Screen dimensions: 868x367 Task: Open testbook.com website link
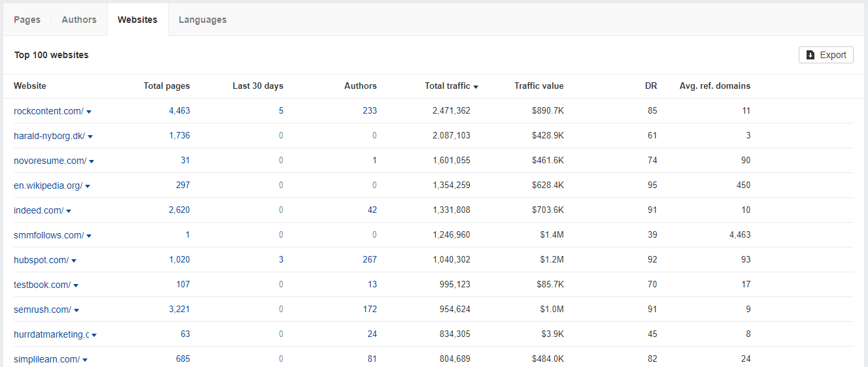coord(42,285)
